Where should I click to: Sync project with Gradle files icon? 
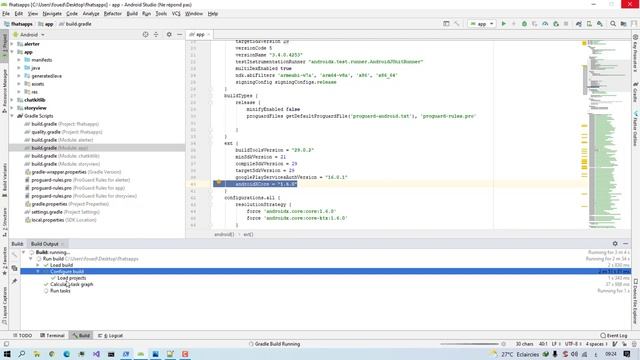(x=579, y=24)
